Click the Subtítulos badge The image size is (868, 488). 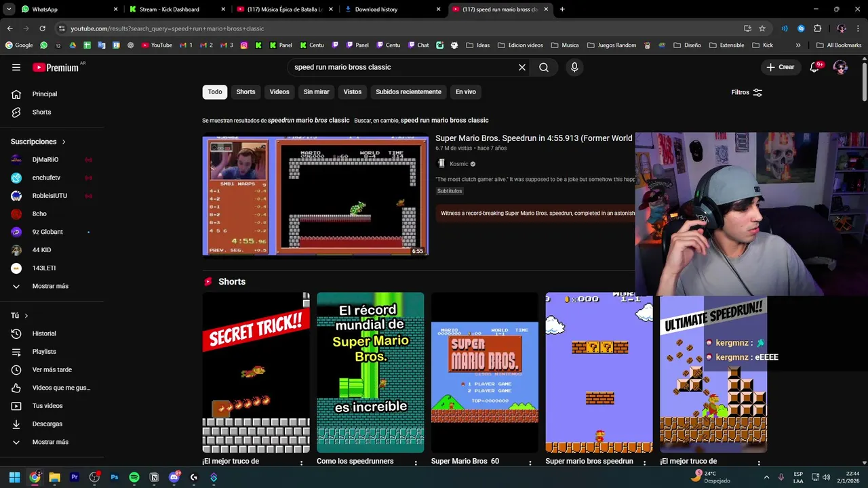450,191
